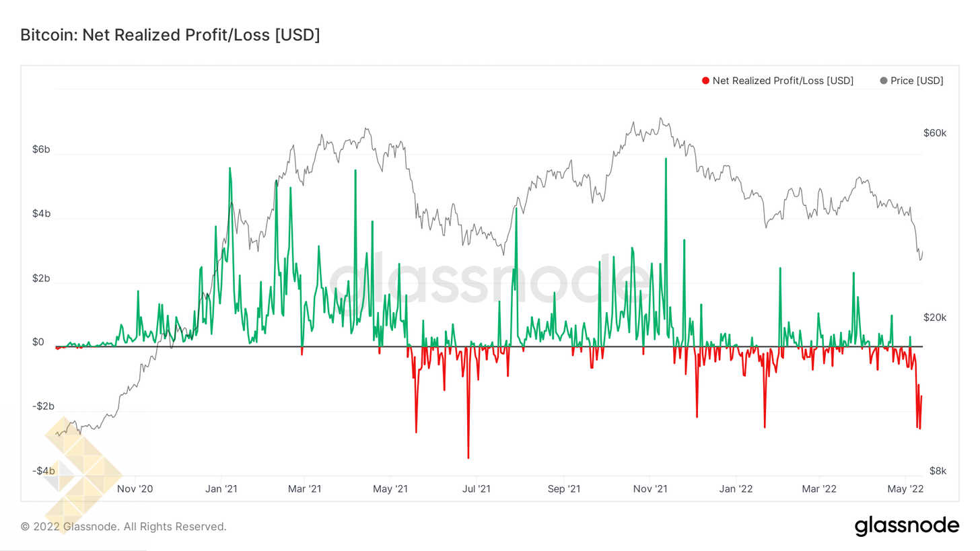The width and height of the screenshot is (980, 551).
Task: Click the glassnode logo at bottom right
Action: 907,525
